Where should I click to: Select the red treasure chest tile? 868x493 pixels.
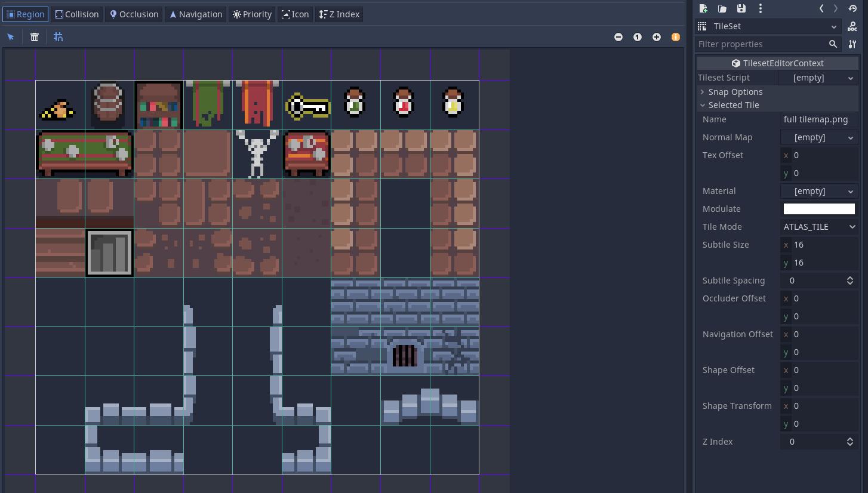(x=307, y=154)
